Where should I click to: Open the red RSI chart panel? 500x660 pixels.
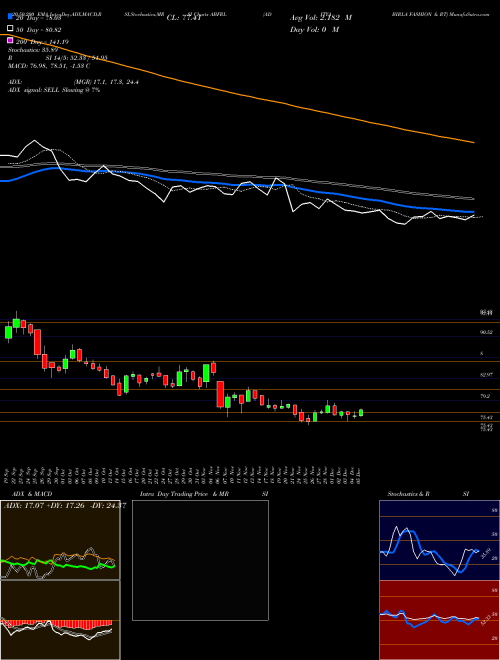[x=439, y=620]
